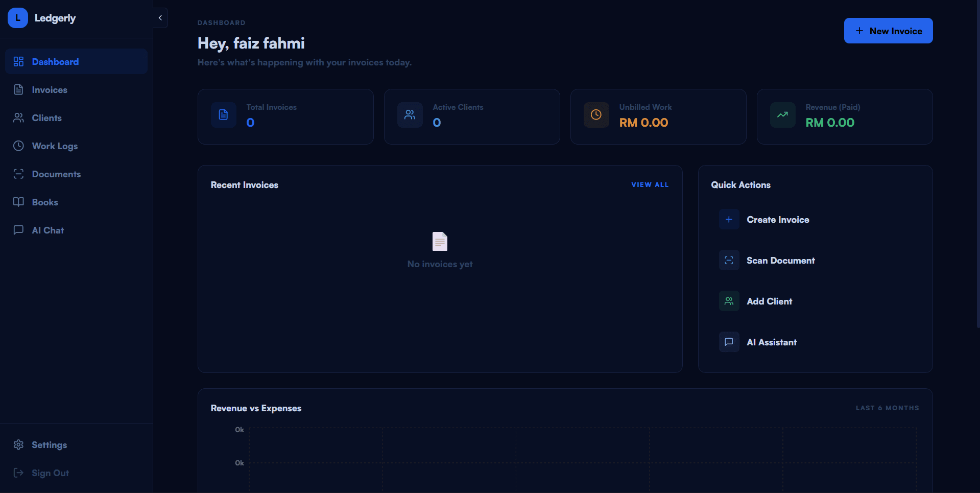Click the Add Client people icon
Image resolution: width=980 pixels, height=493 pixels.
(x=729, y=301)
